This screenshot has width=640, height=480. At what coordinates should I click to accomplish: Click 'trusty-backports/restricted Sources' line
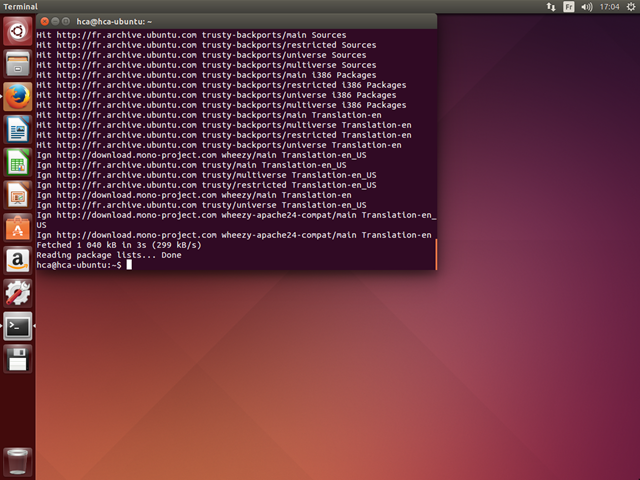coord(206,45)
